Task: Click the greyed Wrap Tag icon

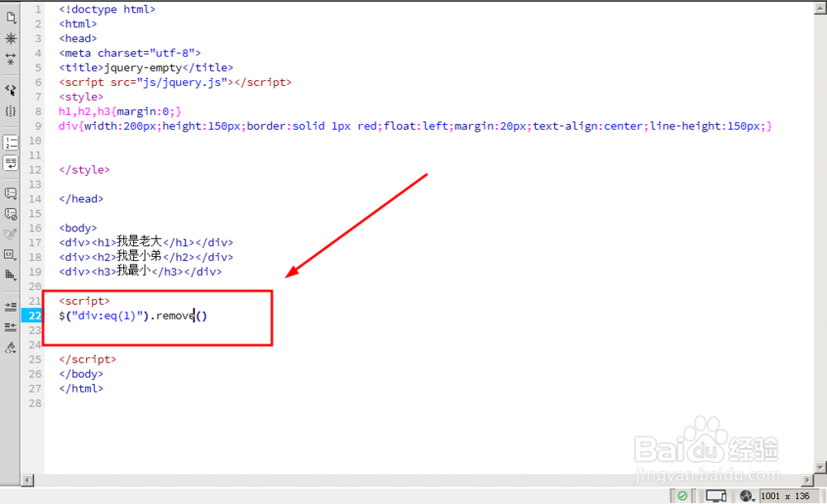Action: click(x=11, y=234)
